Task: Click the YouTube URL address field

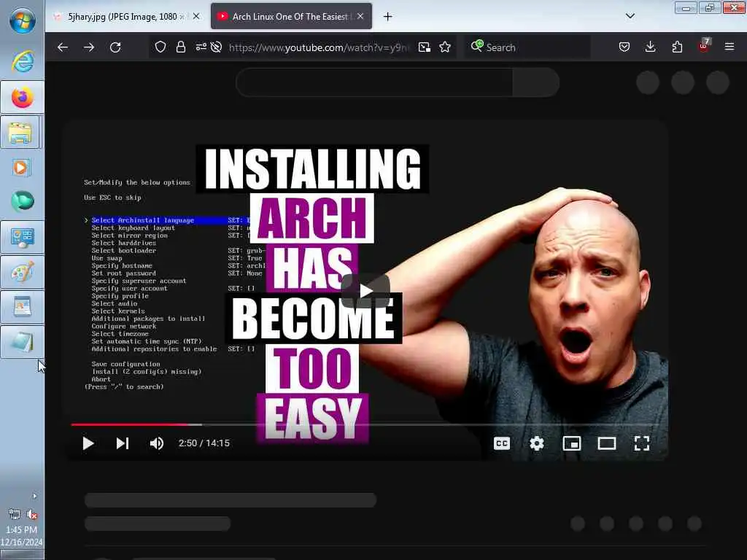Action: pos(319,47)
